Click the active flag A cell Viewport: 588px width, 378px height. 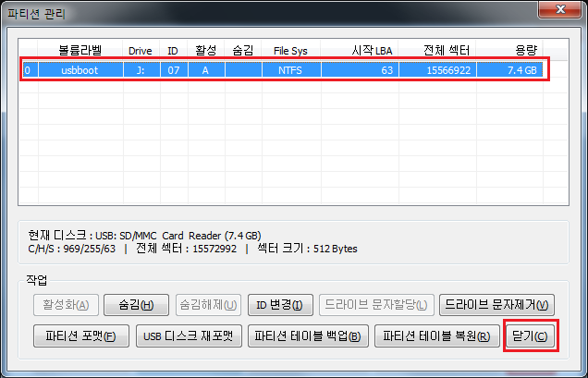tap(206, 70)
